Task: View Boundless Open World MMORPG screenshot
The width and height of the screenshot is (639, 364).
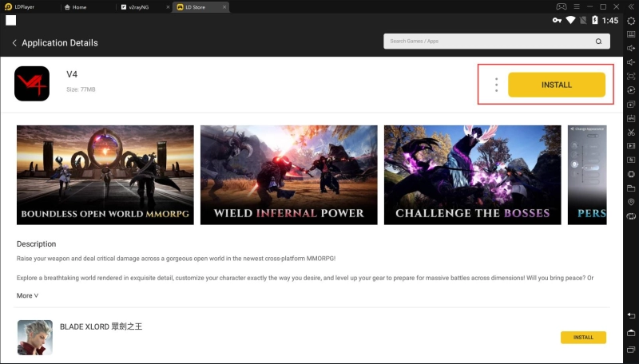Action: click(x=105, y=174)
